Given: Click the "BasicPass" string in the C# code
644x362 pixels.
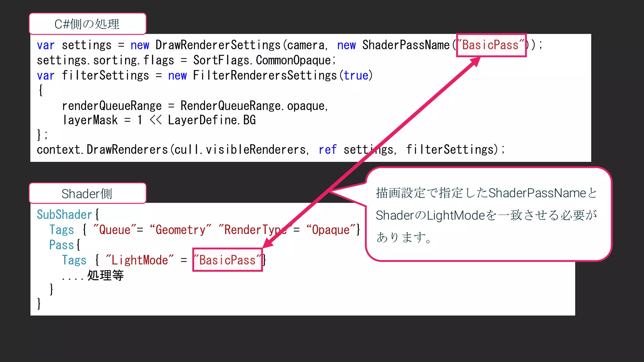Looking at the screenshot, I should pos(491,45).
